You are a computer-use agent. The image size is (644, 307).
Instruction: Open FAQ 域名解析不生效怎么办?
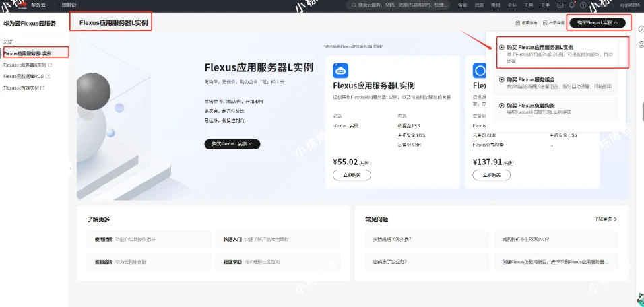pos(556,239)
